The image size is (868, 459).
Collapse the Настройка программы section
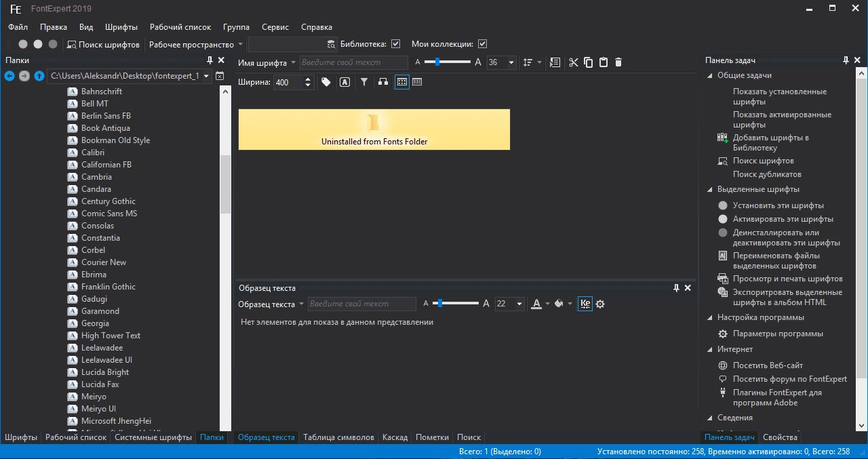(710, 317)
